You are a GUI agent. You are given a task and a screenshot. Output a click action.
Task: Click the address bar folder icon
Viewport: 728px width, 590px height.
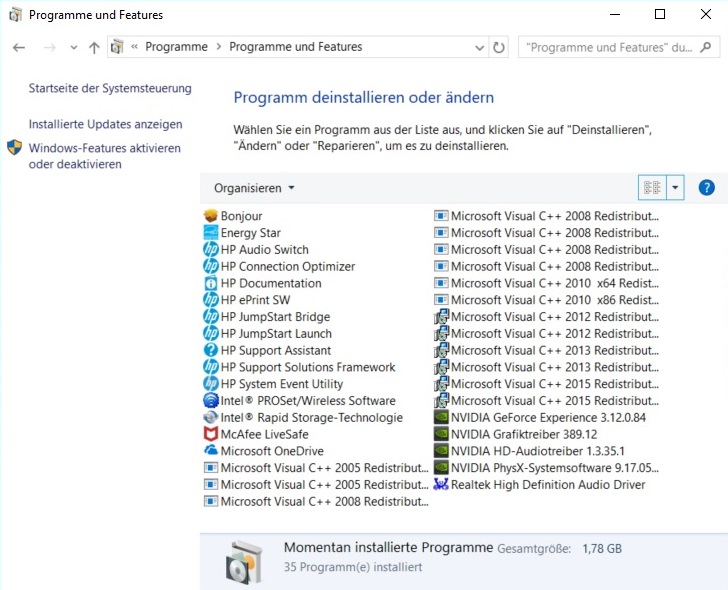[x=117, y=47]
